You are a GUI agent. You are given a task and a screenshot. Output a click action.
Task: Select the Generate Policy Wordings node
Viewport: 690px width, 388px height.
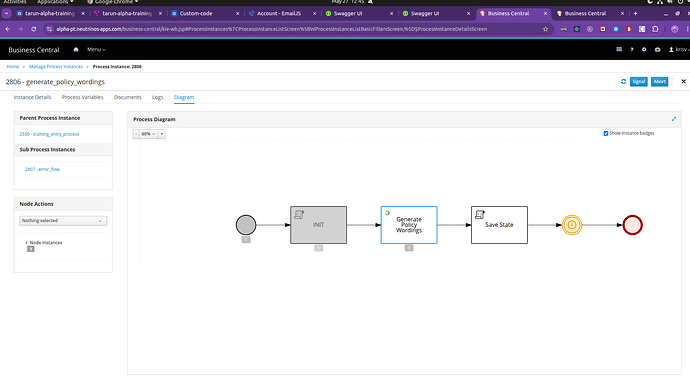409,225
